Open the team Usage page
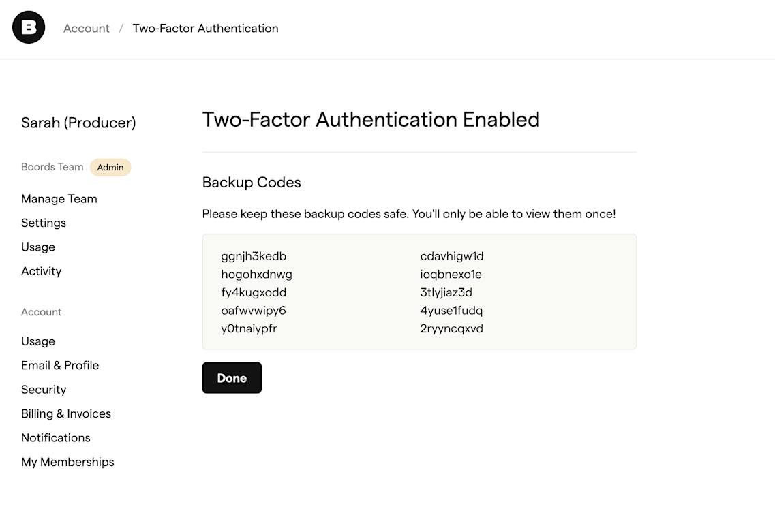The height and width of the screenshot is (532, 775). coord(38,247)
